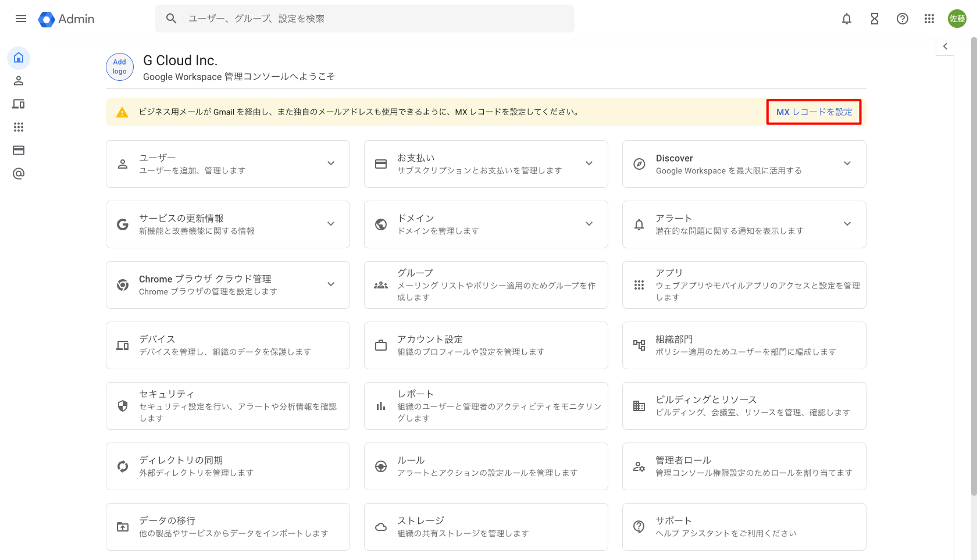Open the tasks hourglass icon
The width and height of the screenshot is (977, 560).
coord(875,19)
